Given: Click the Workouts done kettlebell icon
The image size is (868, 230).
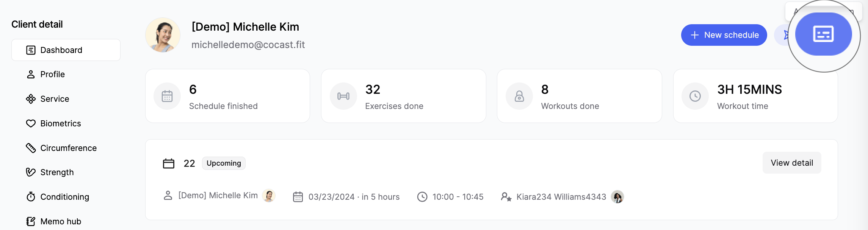Looking at the screenshot, I should 519,96.
